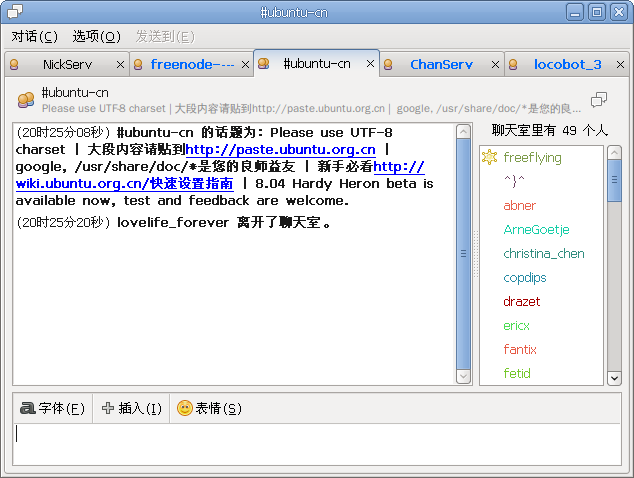
Task: Open the 对话(C) conversation menu
Action: point(34,37)
